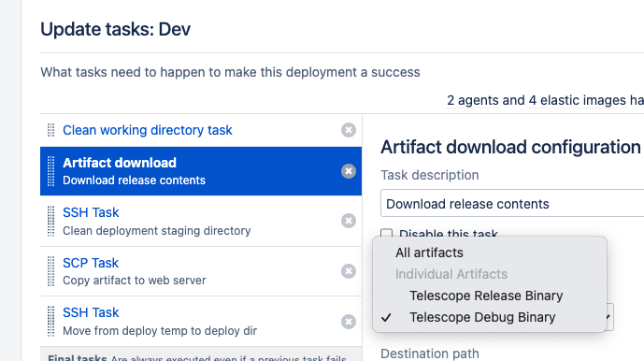
Task: Click the 'Update tasks: Dev' heading
Action: coord(115,29)
